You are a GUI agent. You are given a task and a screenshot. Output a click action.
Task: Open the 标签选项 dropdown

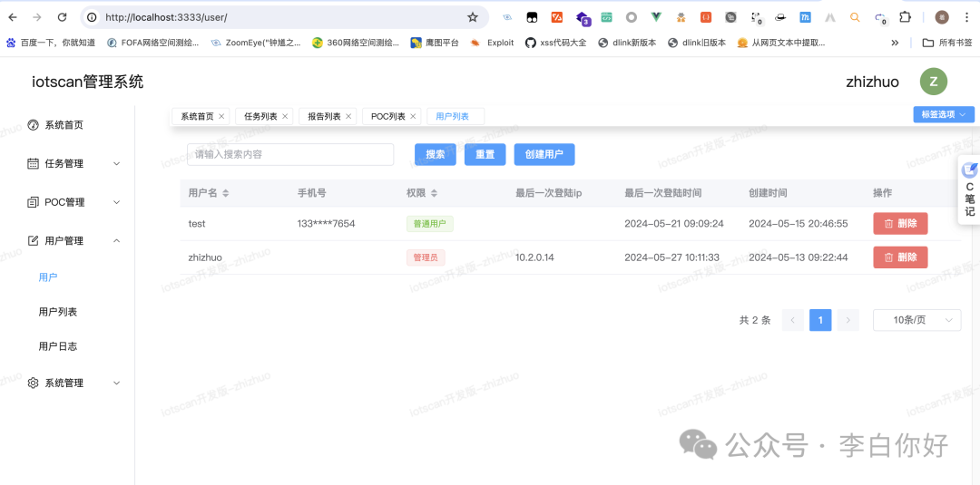pos(943,115)
